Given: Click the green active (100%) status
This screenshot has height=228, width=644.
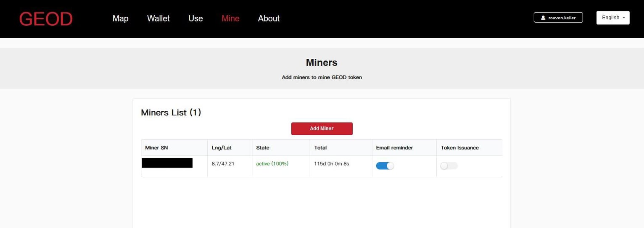Looking at the screenshot, I should pyautogui.click(x=272, y=164).
